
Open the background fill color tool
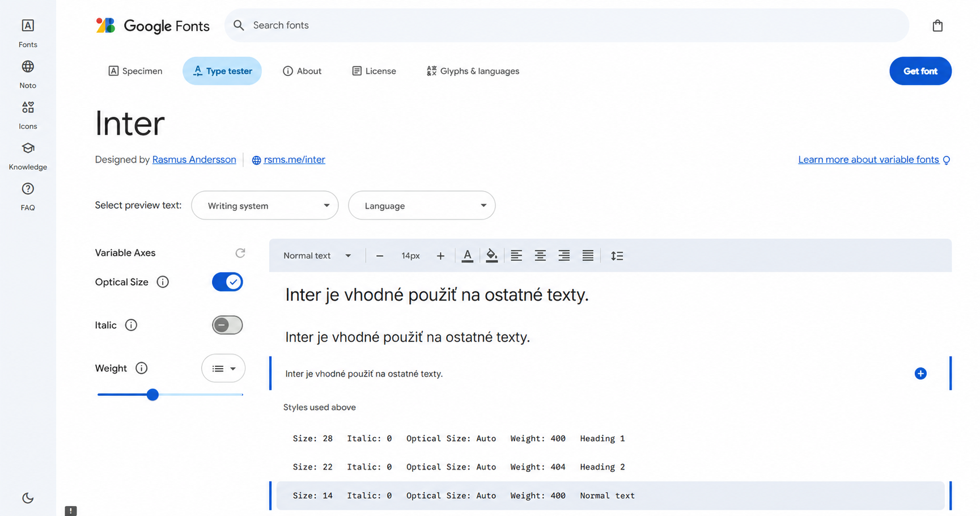point(491,256)
